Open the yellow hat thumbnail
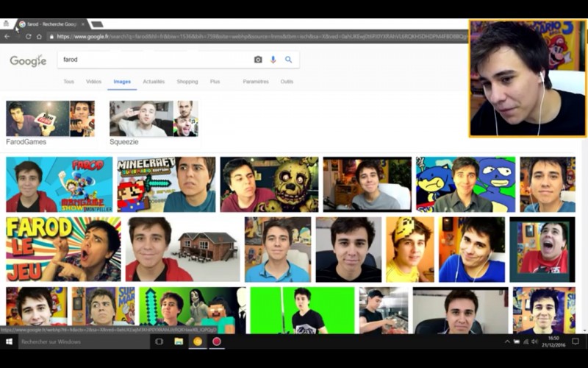This screenshot has height=368, width=588. (410, 250)
